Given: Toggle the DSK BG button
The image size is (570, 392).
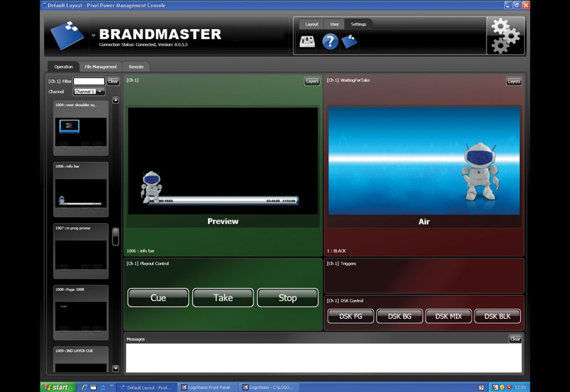Looking at the screenshot, I should pos(400,316).
